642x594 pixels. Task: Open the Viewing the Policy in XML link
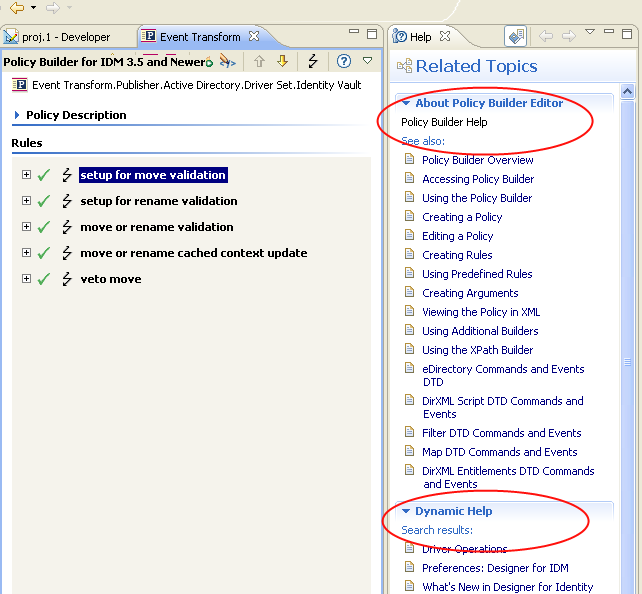[x=481, y=312]
